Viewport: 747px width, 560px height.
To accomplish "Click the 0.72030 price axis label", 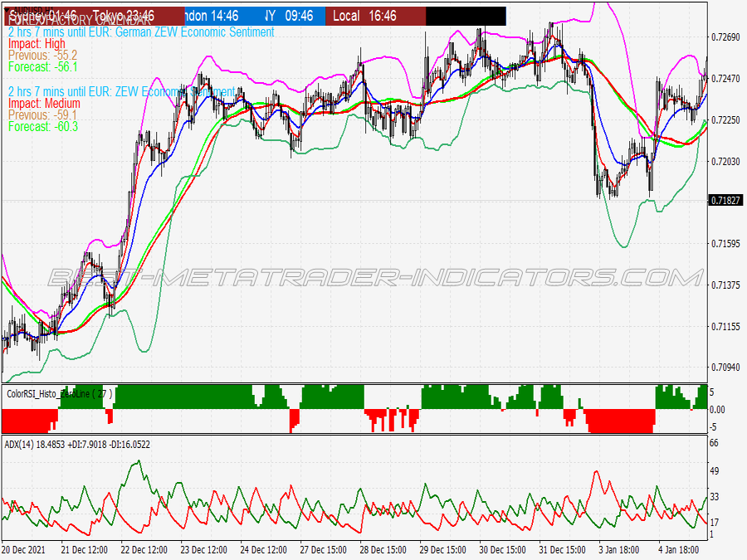I will coord(725,162).
